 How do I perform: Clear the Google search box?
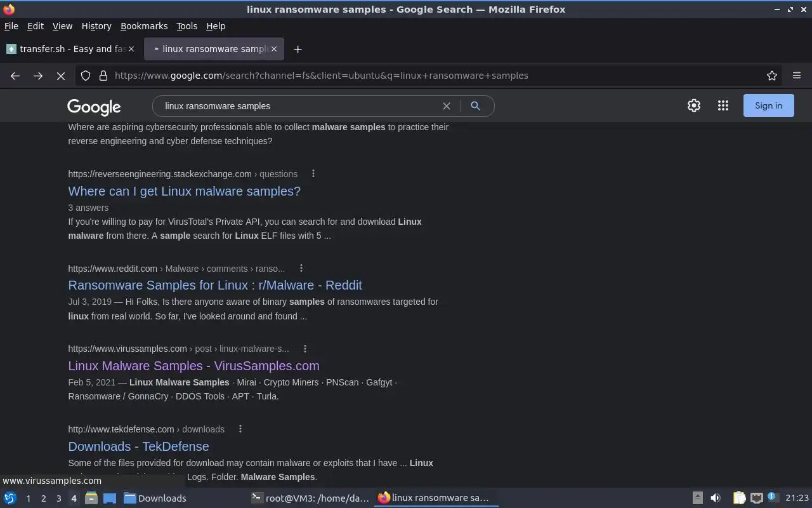coord(447,106)
